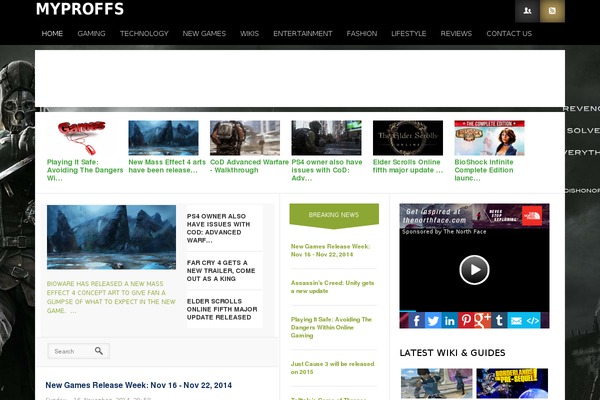The width and height of the screenshot is (600, 400).
Task: Share video on Twitter
Action: 433,320
